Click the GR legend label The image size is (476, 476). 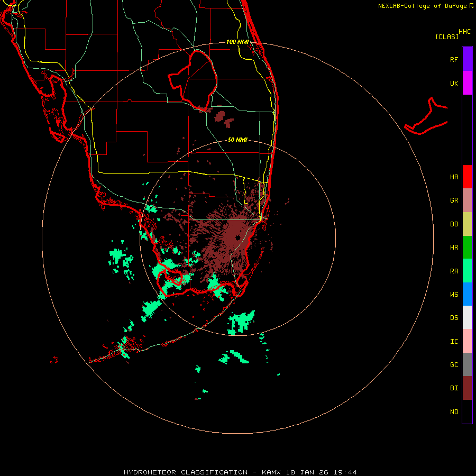coord(454,200)
